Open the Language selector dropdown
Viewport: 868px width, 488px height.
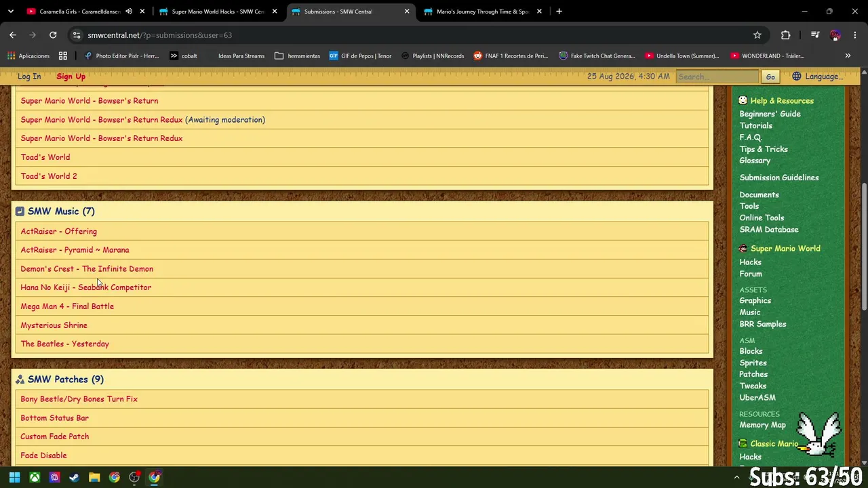click(818, 77)
